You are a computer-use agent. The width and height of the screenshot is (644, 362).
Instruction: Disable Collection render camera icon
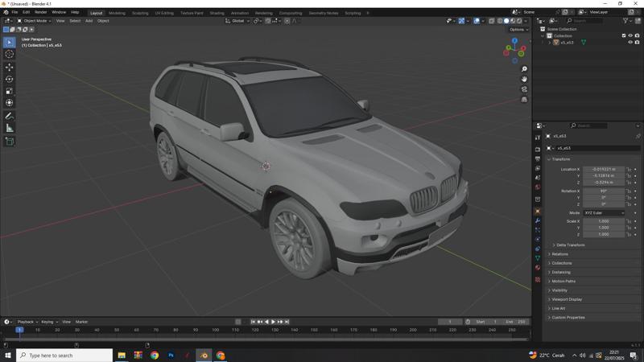[x=637, y=35]
